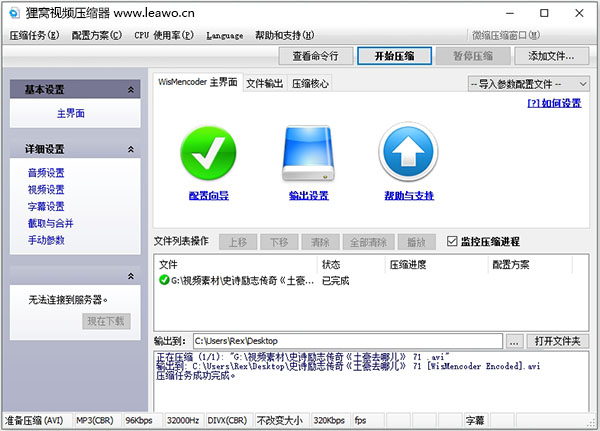Open CPU 使用率(P) menu
The width and height of the screenshot is (600, 431).
tap(164, 35)
